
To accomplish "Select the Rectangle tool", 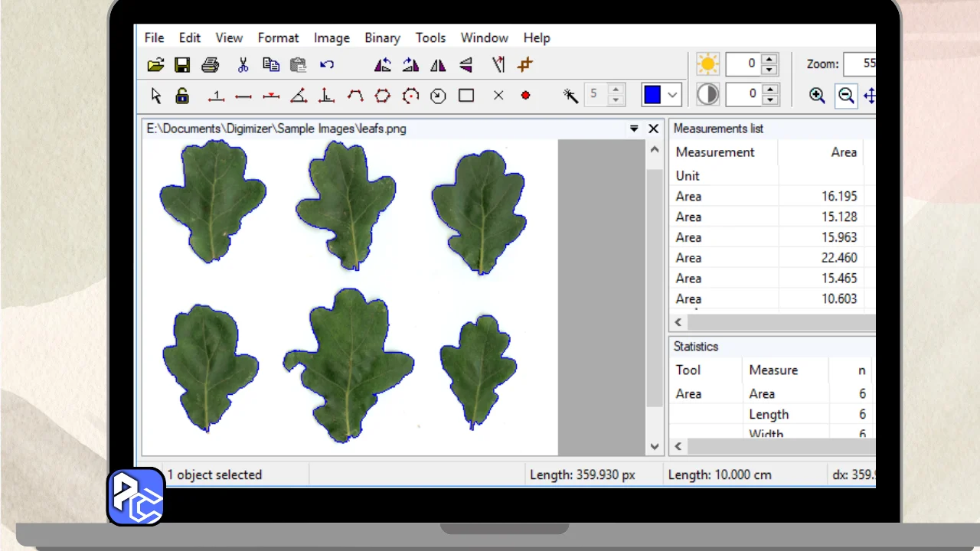I will [466, 96].
